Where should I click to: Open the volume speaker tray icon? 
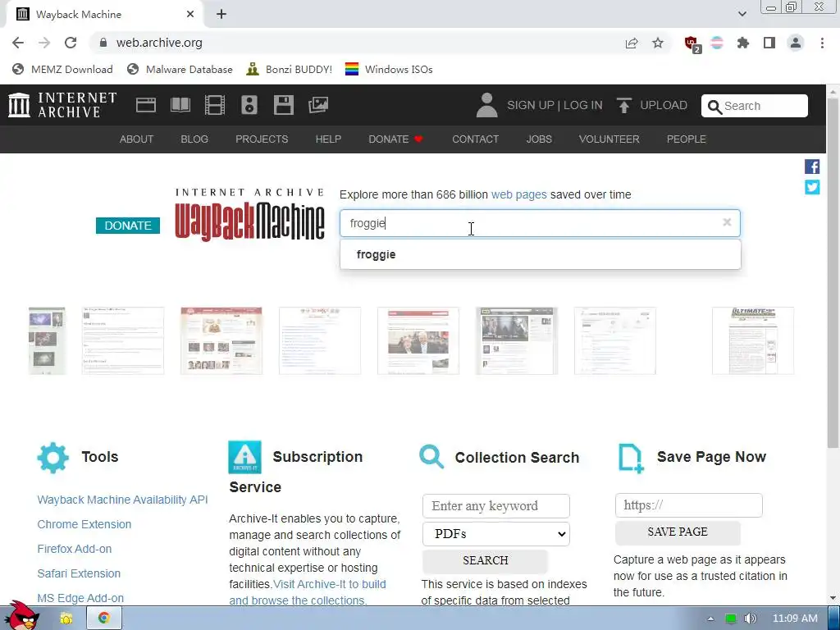coord(750,619)
